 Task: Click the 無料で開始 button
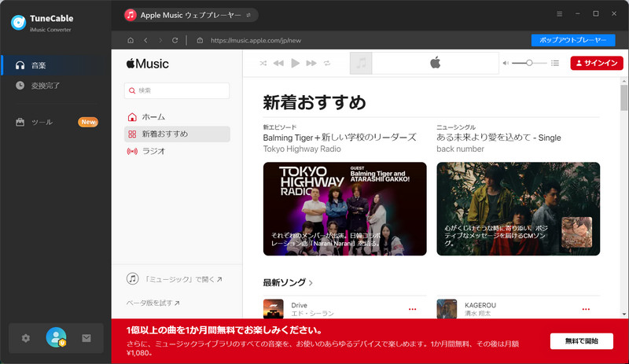[582, 341]
